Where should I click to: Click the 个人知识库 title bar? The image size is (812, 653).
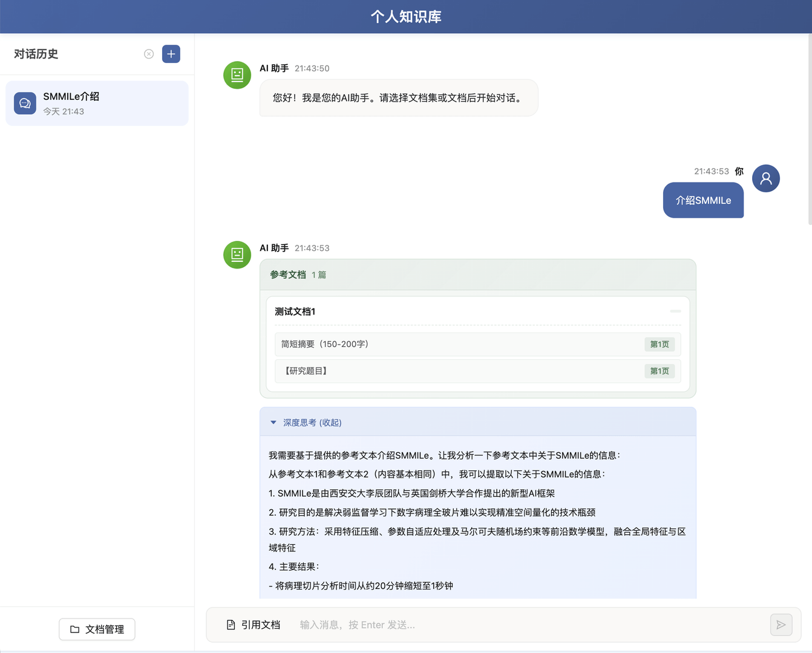pos(405,16)
